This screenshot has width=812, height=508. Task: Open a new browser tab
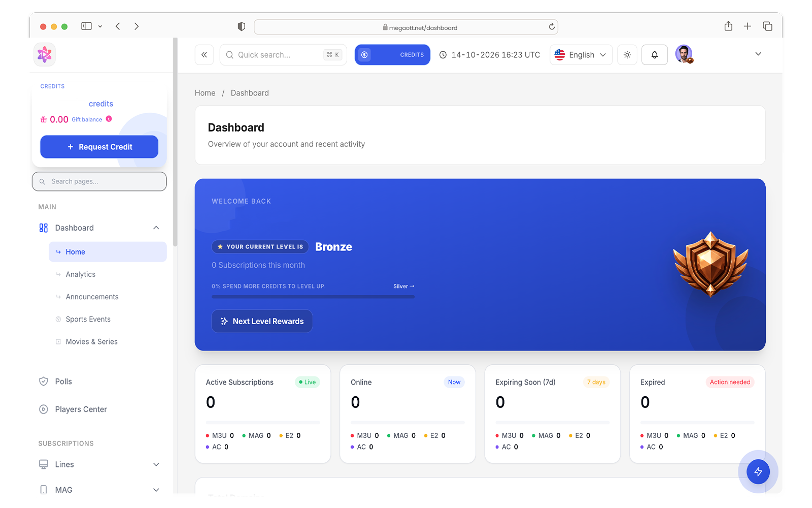tap(748, 26)
